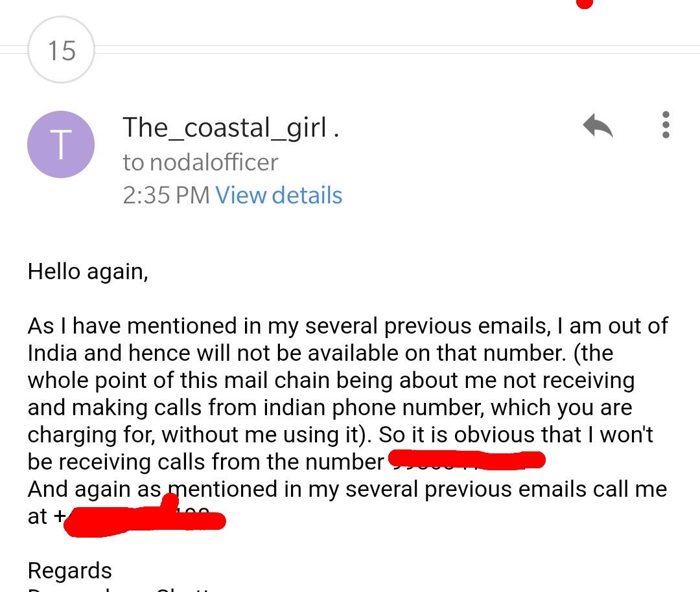The width and height of the screenshot is (700, 592).
Task: Tap the red redaction after 'the number'
Action: click(x=467, y=460)
